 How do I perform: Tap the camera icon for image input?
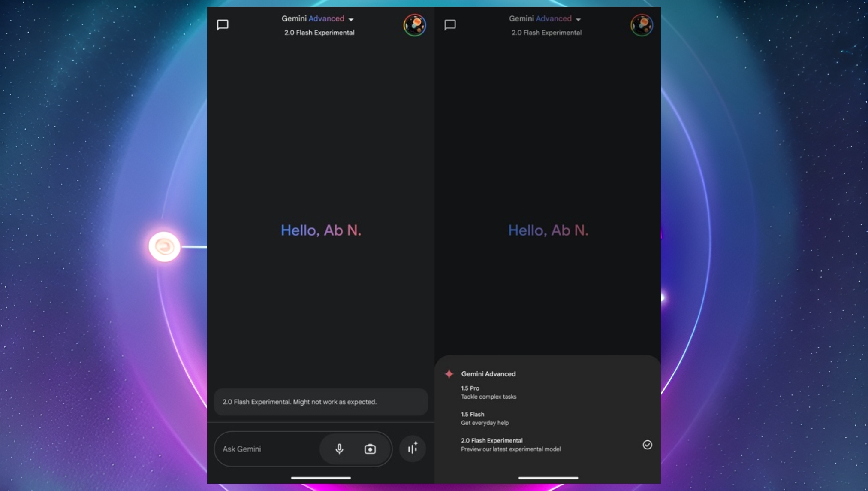(370, 449)
